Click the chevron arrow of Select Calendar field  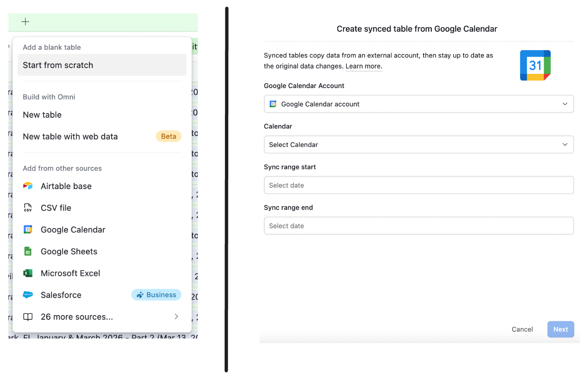(x=565, y=144)
